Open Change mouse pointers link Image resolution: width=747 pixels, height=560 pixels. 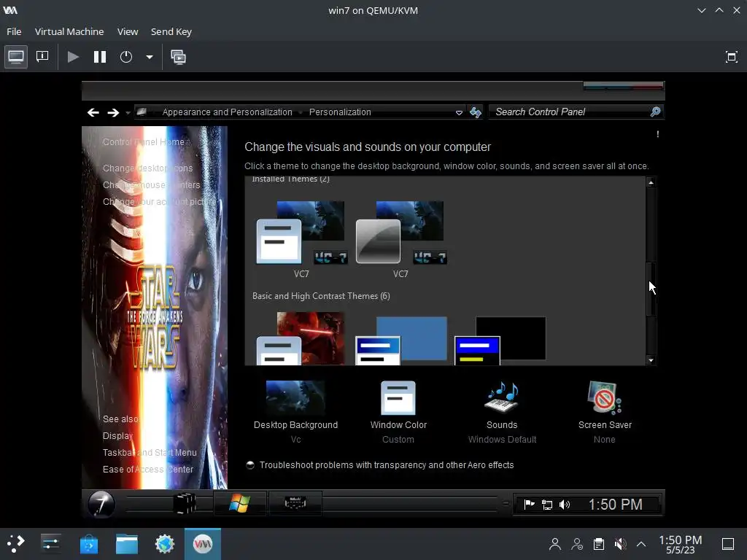click(x=151, y=184)
